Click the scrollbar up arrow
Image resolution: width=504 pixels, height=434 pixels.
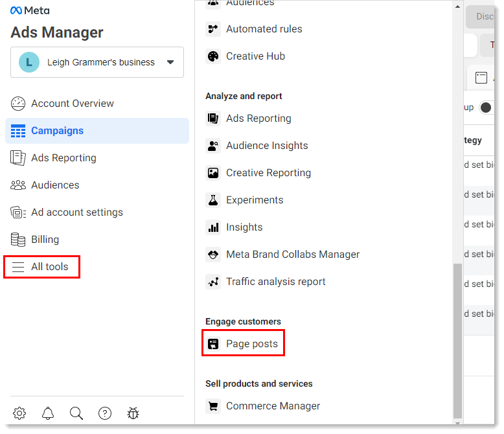pyautogui.click(x=457, y=6)
